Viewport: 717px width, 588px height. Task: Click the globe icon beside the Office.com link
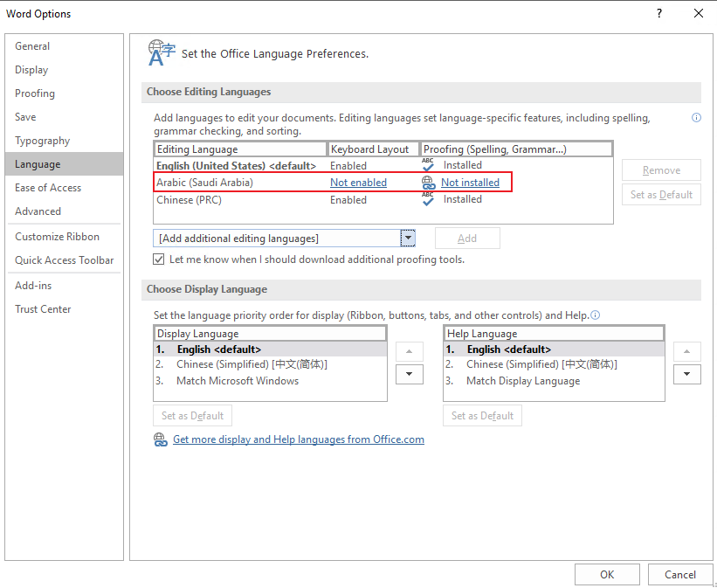coord(161,439)
